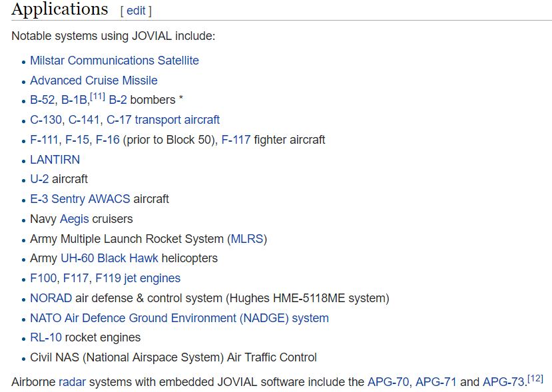Open the APG-71 radar link
This screenshot has height=392, width=552.
pyautogui.click(x=436, y=382)
